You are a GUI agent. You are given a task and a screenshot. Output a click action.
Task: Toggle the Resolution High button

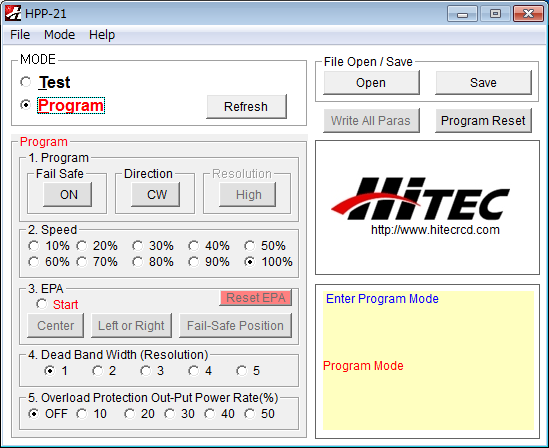(248, 194)
